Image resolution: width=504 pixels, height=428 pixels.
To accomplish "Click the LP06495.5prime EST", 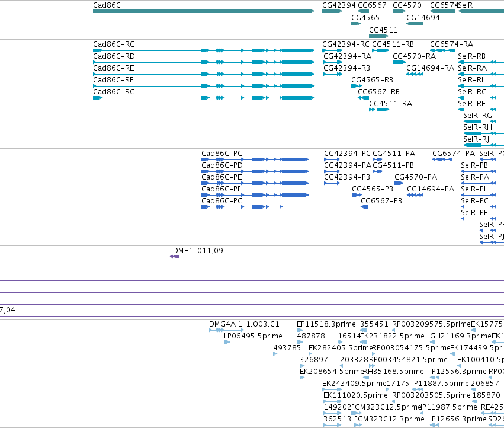I will tap(227, 342).
